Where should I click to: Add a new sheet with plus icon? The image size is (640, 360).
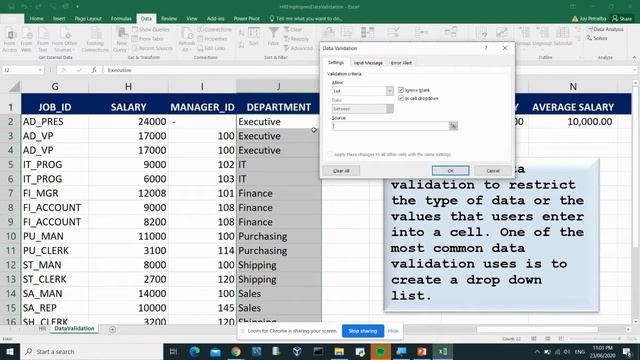[x=112, y=329]
